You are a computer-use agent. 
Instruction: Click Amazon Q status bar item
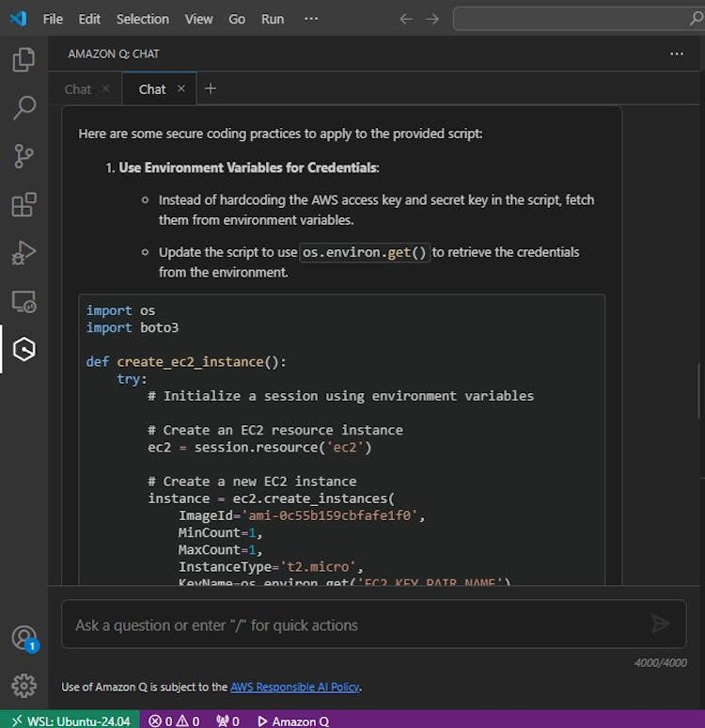pos(292,720)
